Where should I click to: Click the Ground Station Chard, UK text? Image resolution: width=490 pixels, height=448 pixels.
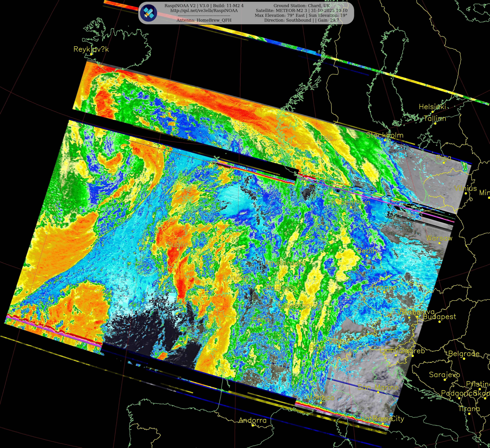[x=302, y=6]
